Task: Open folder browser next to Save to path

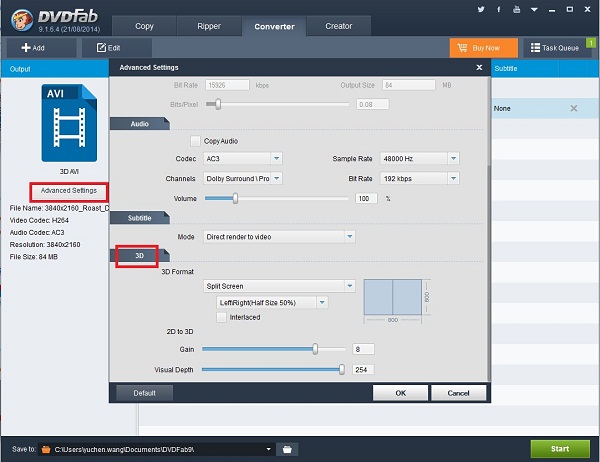Action: click(x=287, y=449)
